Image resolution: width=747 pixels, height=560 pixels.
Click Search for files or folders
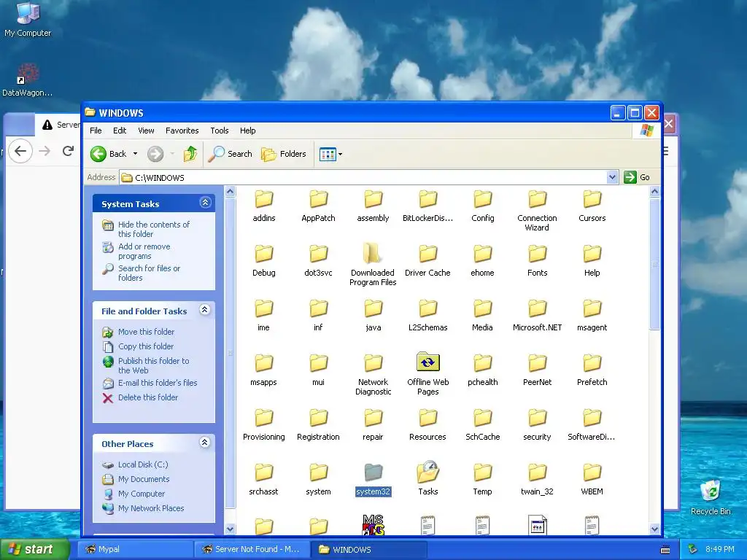(149, 273)
